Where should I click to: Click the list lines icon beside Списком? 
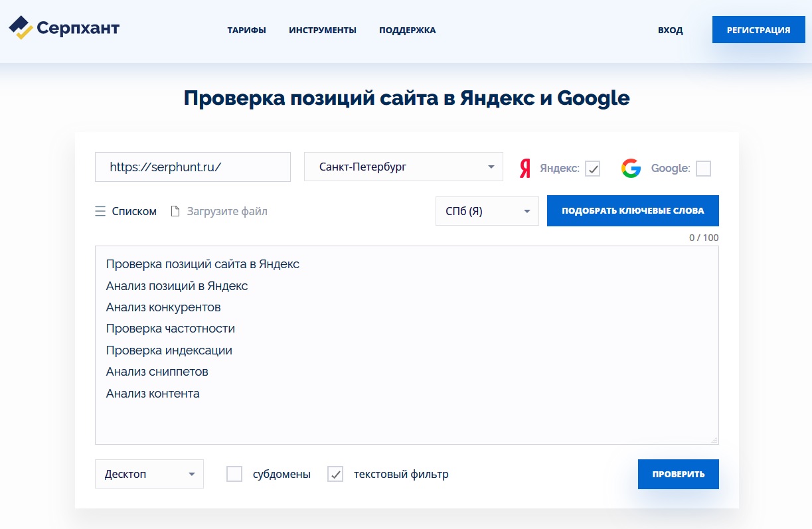(100, 211)
